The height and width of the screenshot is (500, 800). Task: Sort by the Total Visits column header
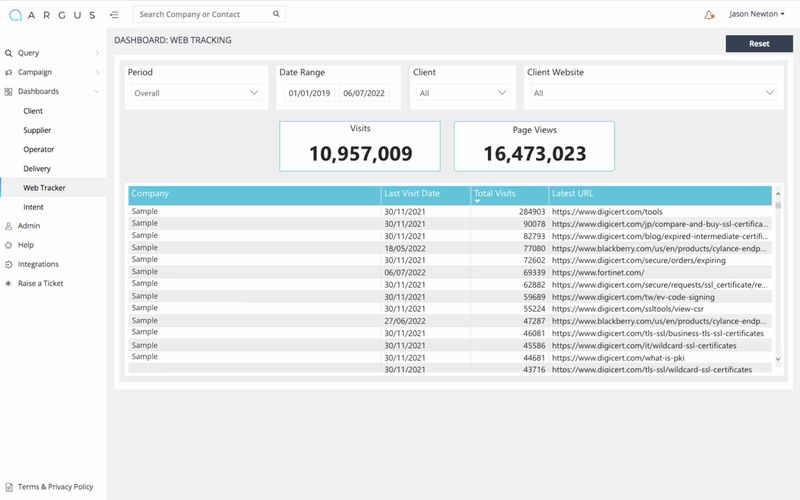pos(509,195)
